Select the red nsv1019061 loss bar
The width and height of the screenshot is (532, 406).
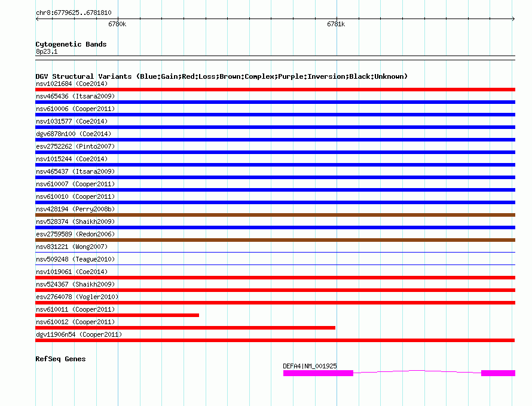point(275,278)
